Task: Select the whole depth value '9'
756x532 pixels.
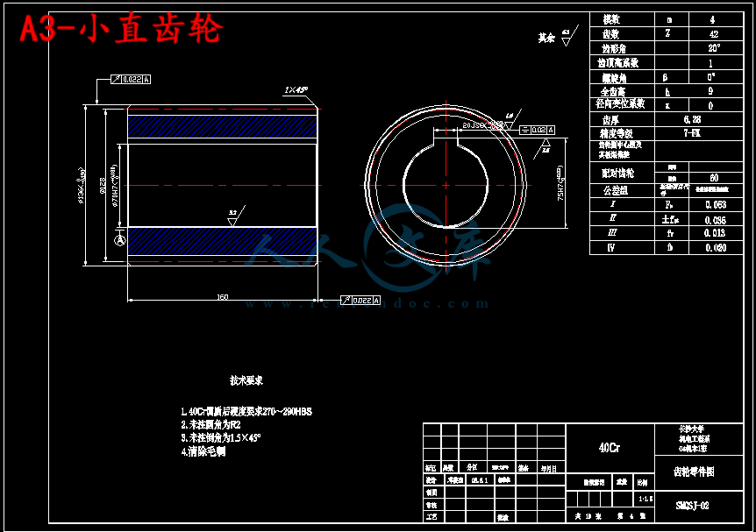Action: (x=710, y=91)
